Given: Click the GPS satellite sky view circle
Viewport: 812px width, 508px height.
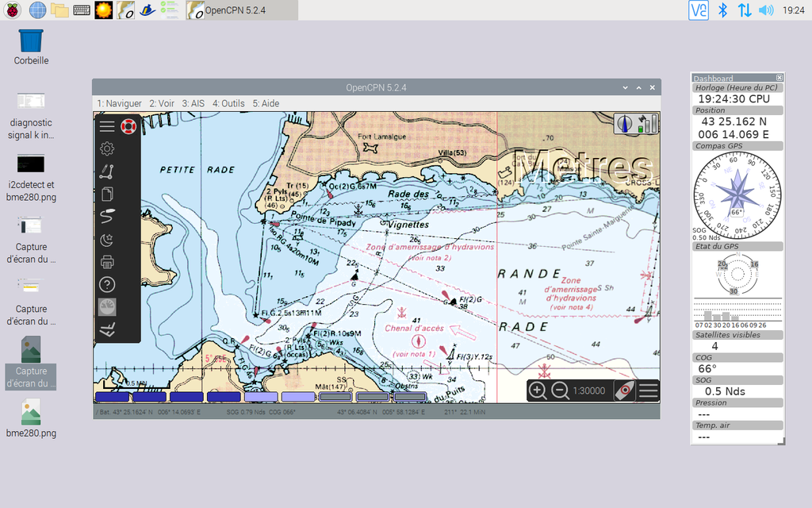Looking at the screenshot, I should (x=737, y=274).
